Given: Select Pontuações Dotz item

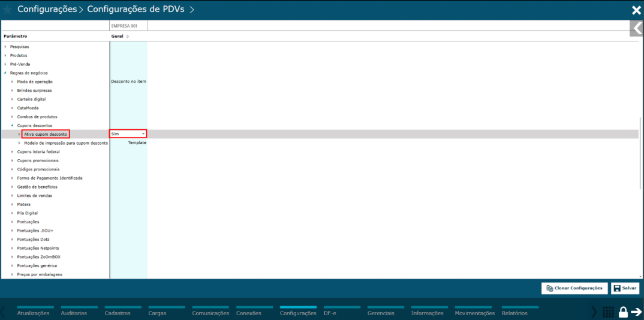Looking at the screenshot, I should [x=34, y=239].
